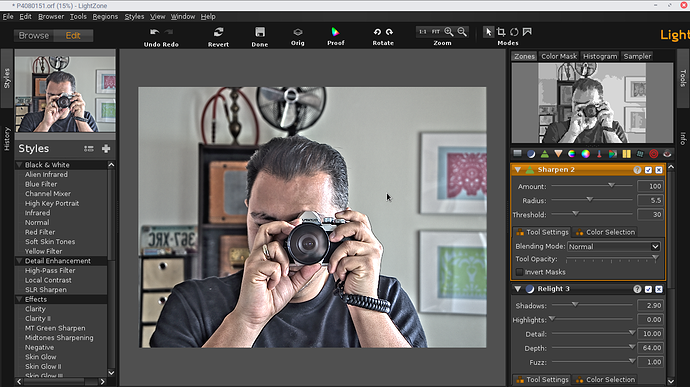Viewport: 690px width, 387px height.
Task: Select the arrow pointer mode
Action: click(488, 32)
